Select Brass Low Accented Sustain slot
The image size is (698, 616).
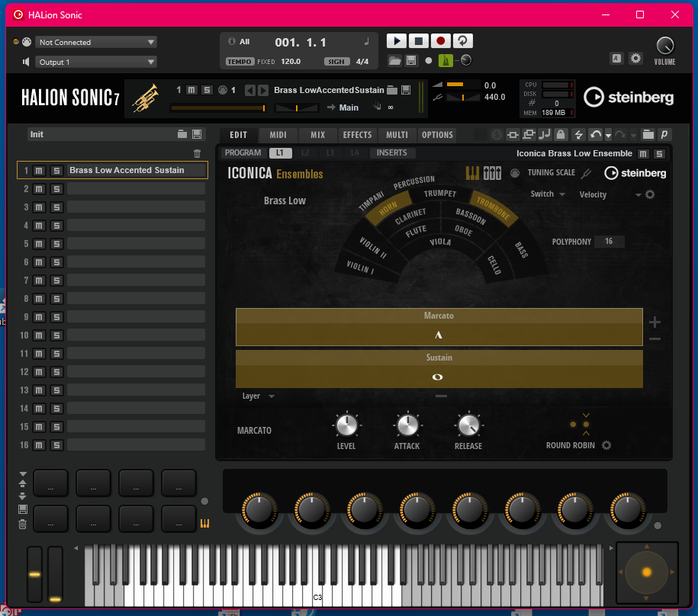[x=136, y=170]
